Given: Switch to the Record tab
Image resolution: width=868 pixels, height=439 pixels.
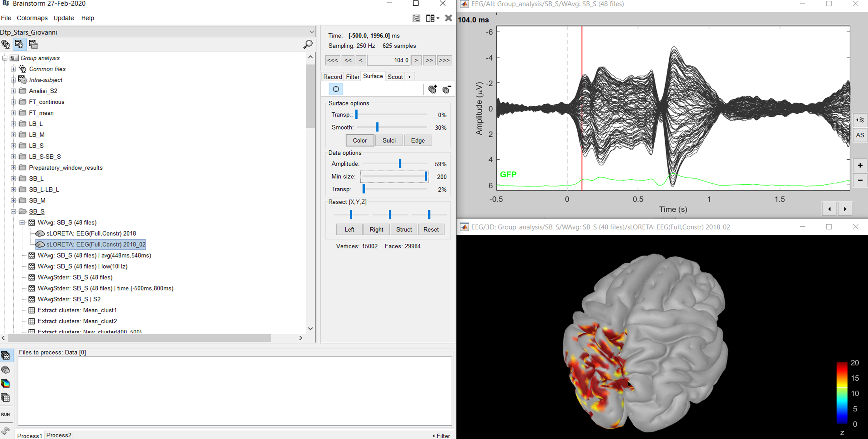Looking at the screenshot, I should tap(333, 77).
